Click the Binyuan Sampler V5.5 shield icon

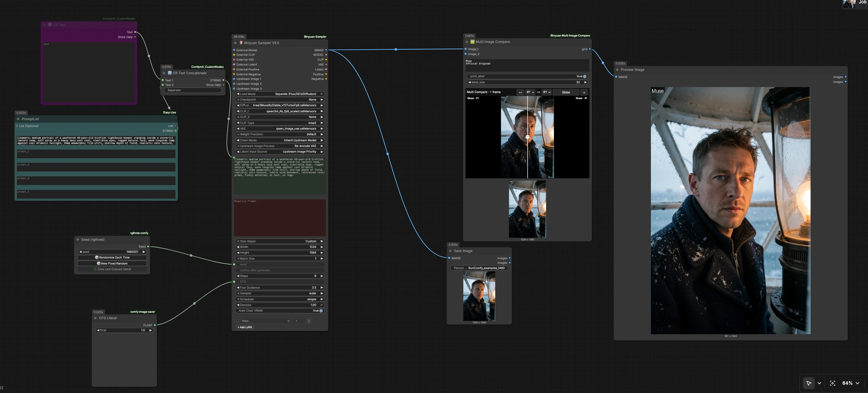pos(241,43)
